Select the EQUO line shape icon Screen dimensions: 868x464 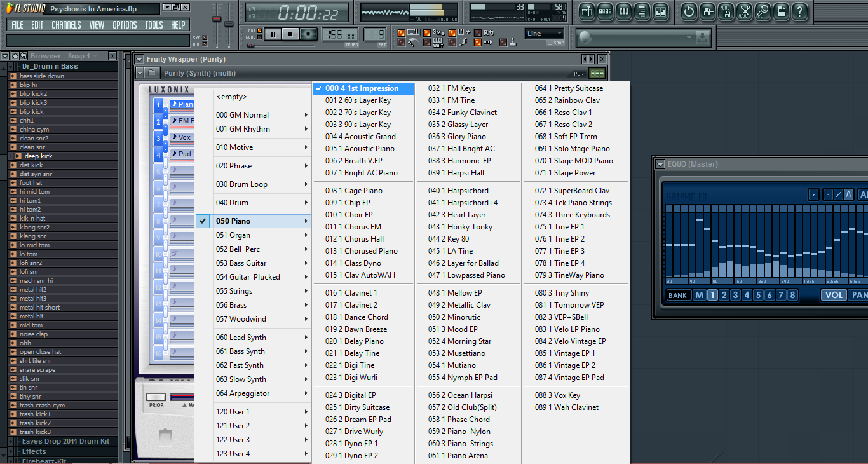pos(837,194)
